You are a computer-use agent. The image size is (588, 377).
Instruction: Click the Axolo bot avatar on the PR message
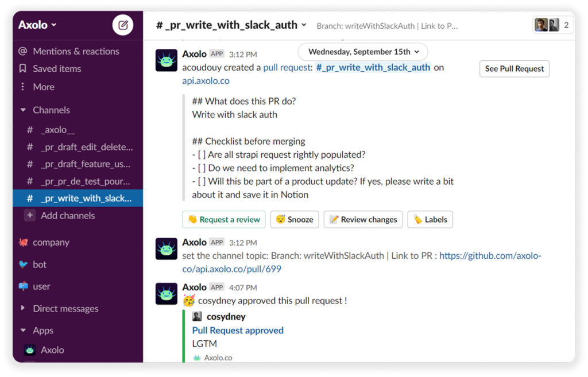point(166,60)
